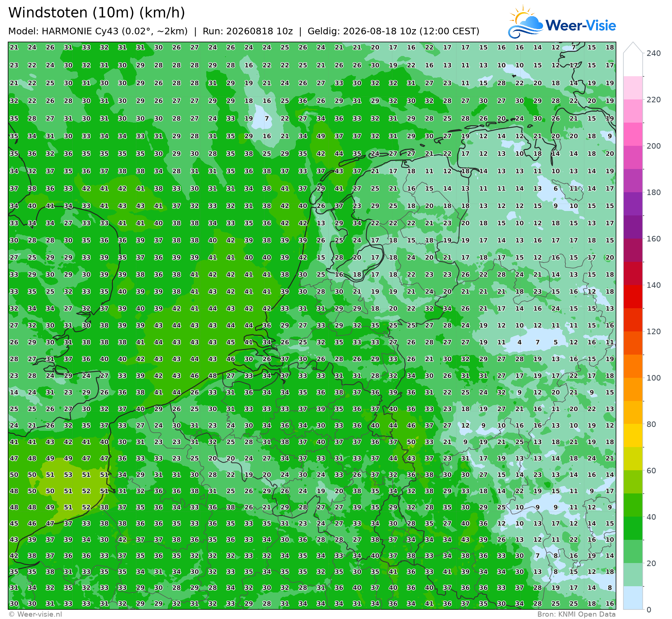The height and width of the screenshot is (619, 672).
Task: Pick the bright yellow swatch between 70 and 80
Action: (x=633, y=435)
